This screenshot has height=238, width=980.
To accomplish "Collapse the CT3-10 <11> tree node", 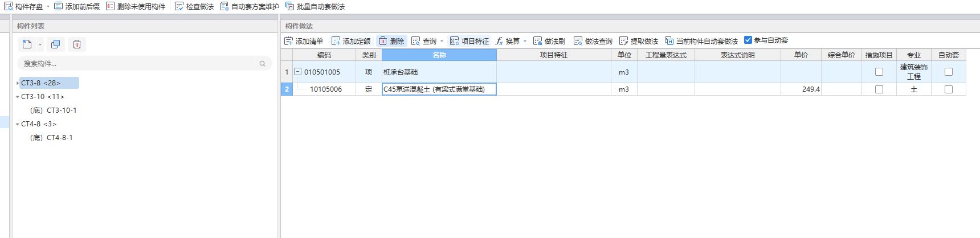I will pos(18,97).
